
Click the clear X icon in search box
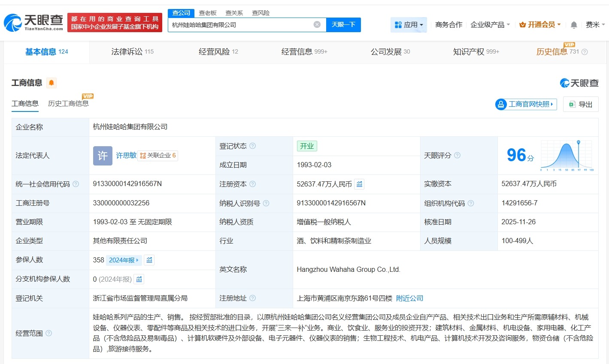point(317,24)
